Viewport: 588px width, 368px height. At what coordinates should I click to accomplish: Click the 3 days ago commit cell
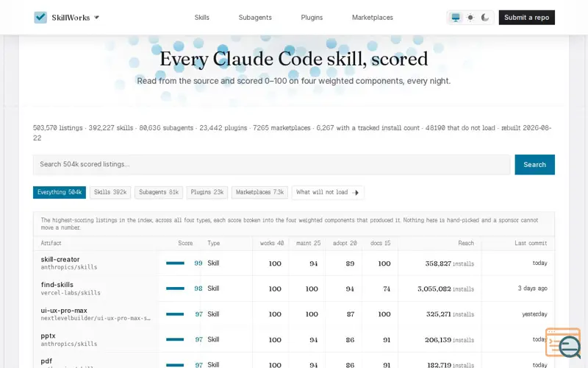[x=532, y=289]
